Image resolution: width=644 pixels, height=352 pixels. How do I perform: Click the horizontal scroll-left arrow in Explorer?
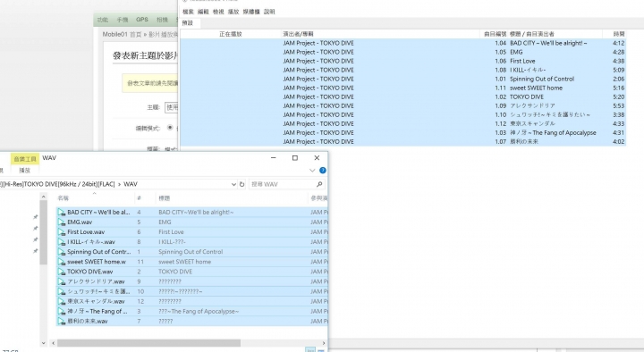53,342
